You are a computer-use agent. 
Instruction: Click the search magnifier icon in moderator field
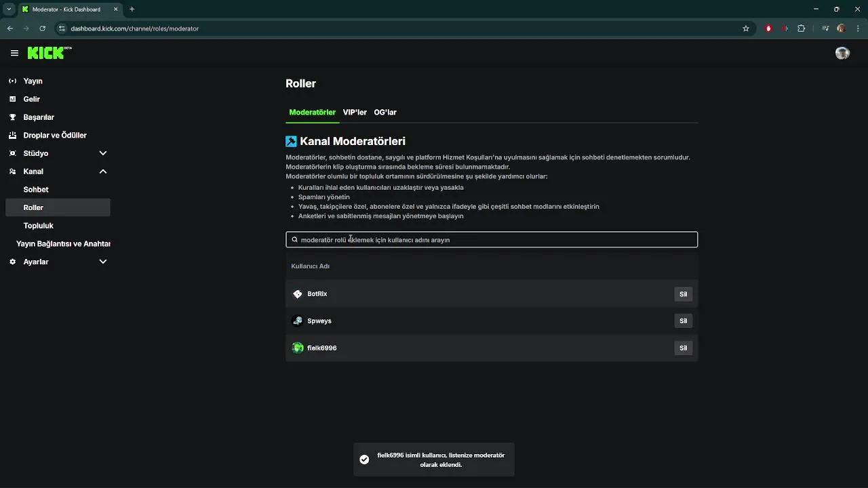click(294, 239)
